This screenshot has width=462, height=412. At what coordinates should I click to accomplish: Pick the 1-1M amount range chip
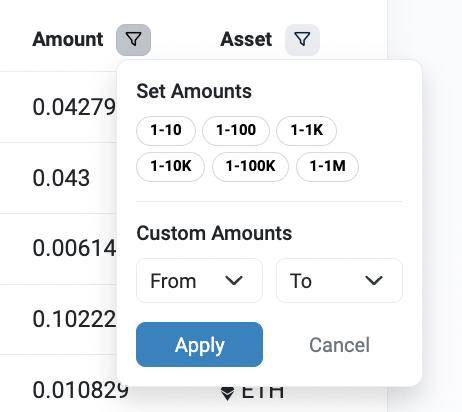coord(327,167)
